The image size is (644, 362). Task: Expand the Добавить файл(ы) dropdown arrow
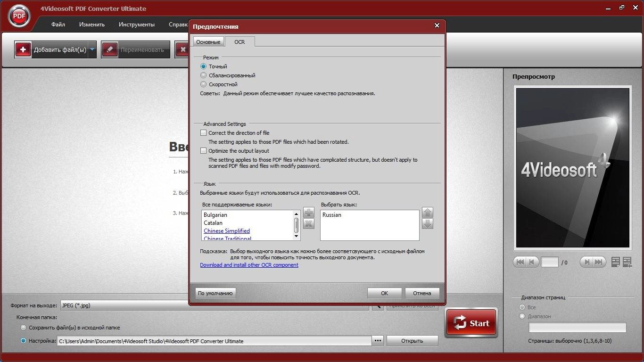(92, 49)
